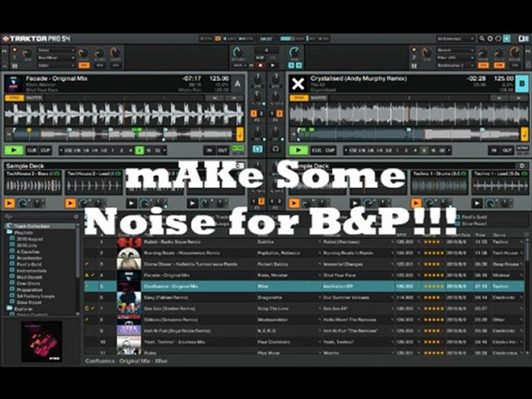Adjust the FX unit 2 dry/wet knob
532x399 pixels.
(x=426, y=54)
